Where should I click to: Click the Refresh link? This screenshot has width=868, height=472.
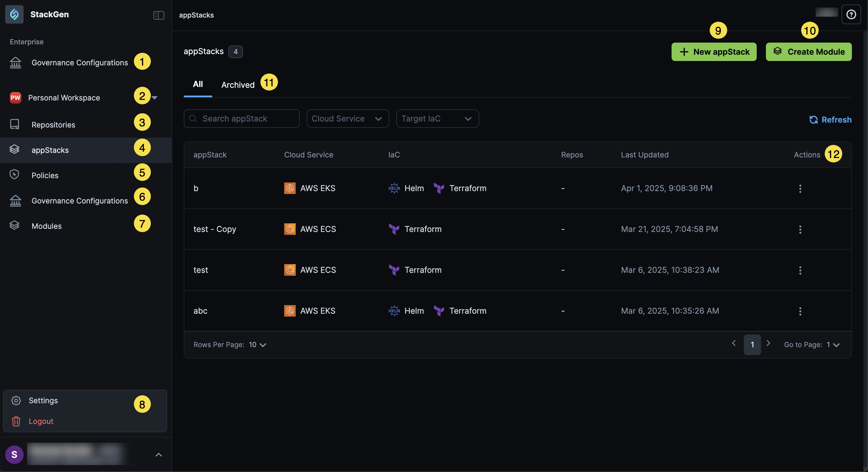click(x=830, y=120)
